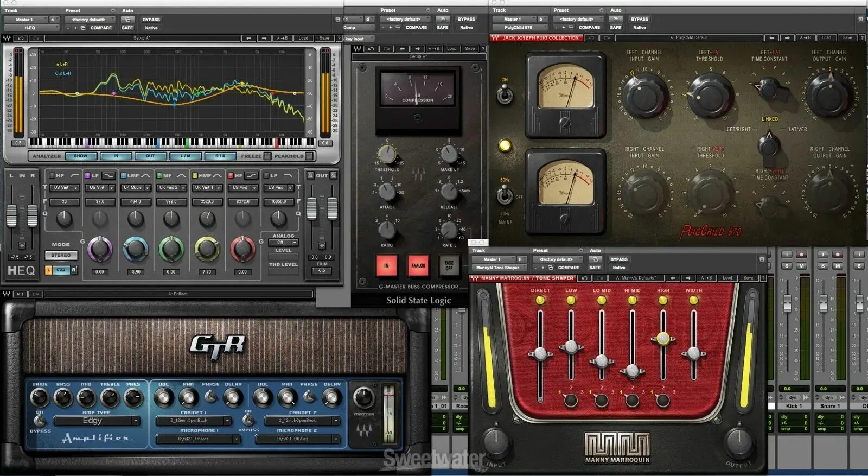Click the target icon at H-EQ header right
This screenshot has height=476, width=868.
pyautogui.click(x=337, y=20)
